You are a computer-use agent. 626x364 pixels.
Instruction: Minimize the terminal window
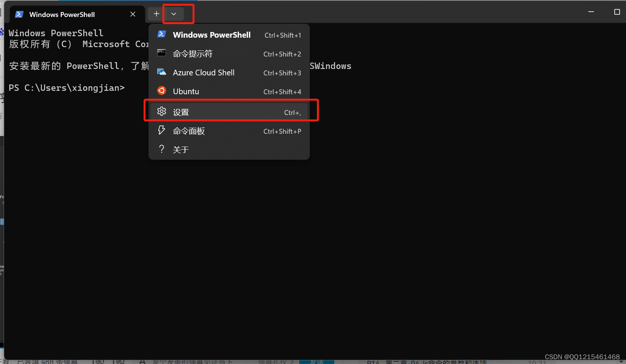(x=591, y=12)
